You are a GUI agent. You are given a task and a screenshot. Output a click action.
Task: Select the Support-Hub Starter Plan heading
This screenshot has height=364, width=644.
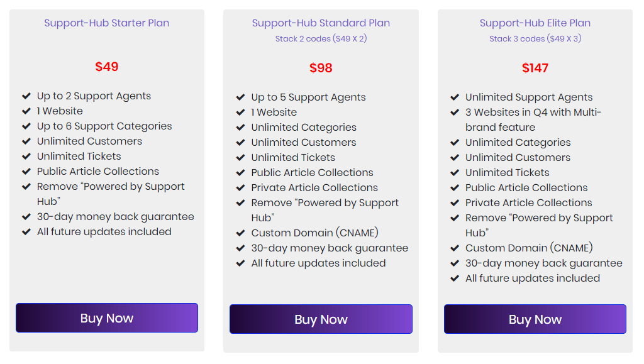pos(106,23)
